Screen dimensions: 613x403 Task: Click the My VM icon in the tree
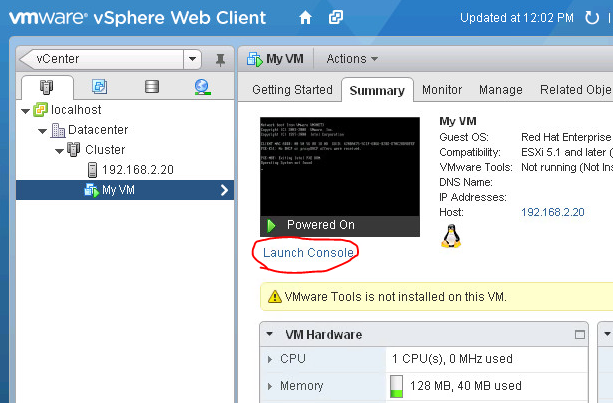(x=91, y=190)
